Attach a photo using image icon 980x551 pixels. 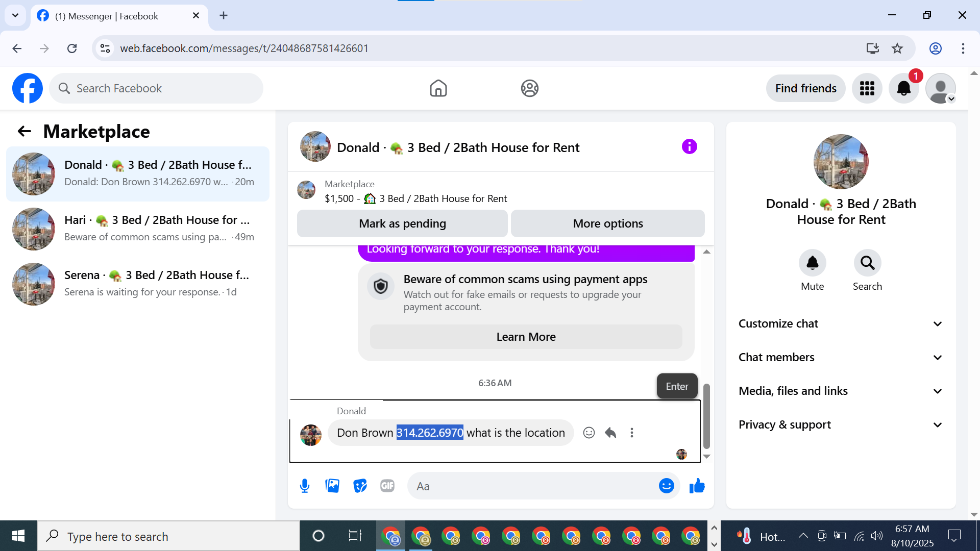pos(332,486)
